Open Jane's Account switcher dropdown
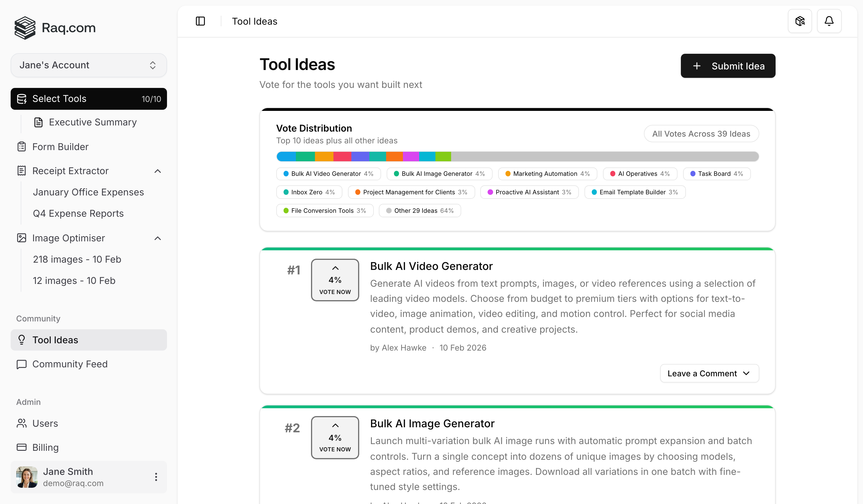The height and width of the screenshot is (504, 863). (x=89, y=65)
